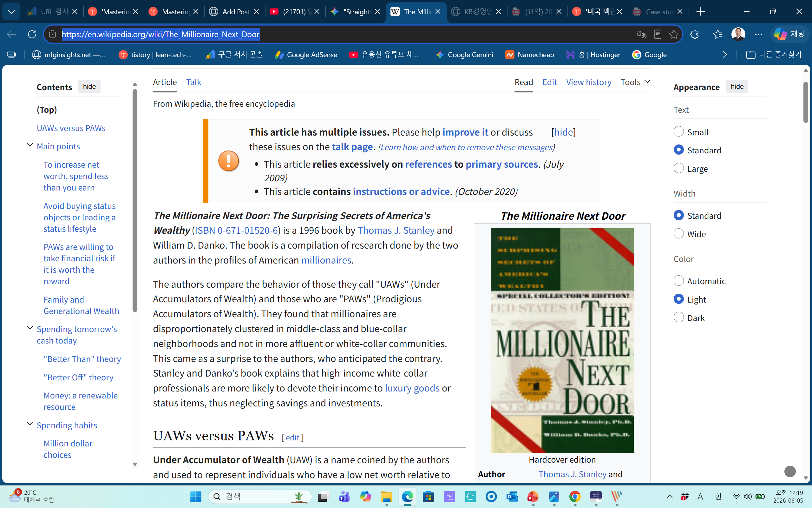Show hidden system tray icons
This screenshot has width=812, height=508.
point(669,497)
